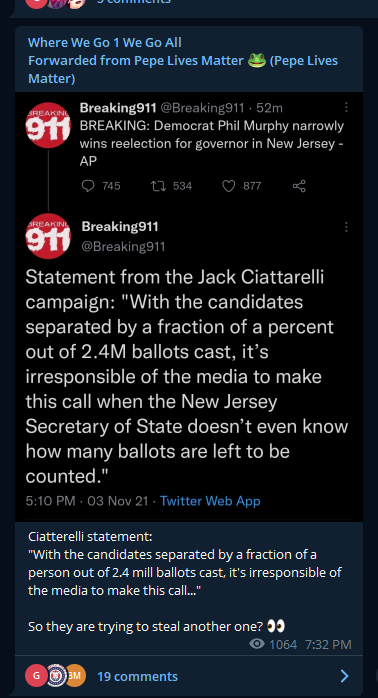
Task: Click the Breaking911 name in top tweet
Action: pyautogui.click(x=118, y=108)
